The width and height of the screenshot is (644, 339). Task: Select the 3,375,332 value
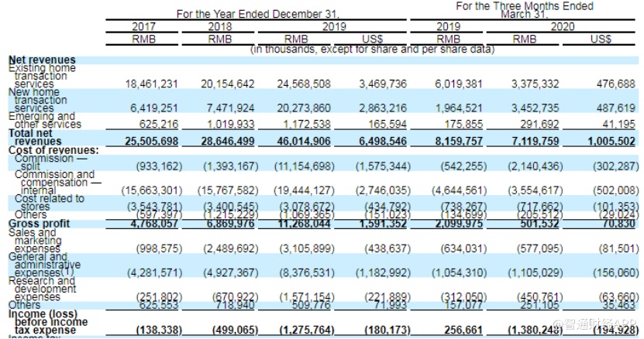click(536, 84)
